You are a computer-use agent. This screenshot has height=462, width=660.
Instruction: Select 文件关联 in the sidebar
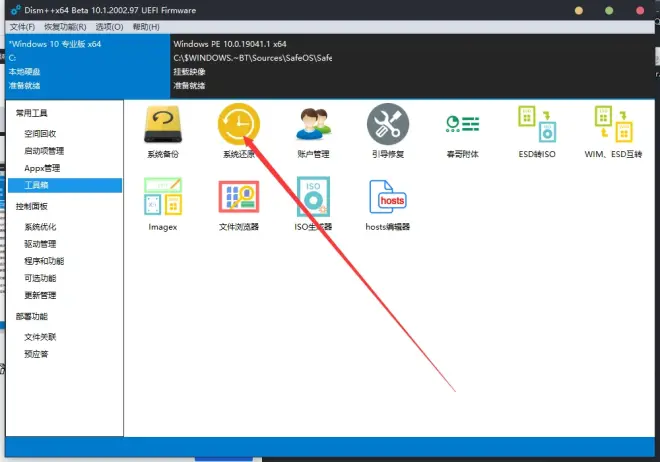point(40,337)
